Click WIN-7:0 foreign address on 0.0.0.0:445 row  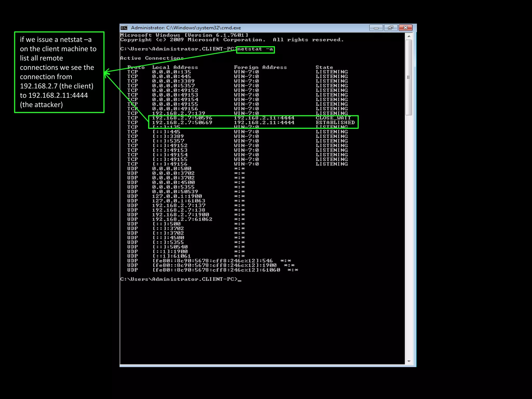pyautogui.click(x=246, y=77)
